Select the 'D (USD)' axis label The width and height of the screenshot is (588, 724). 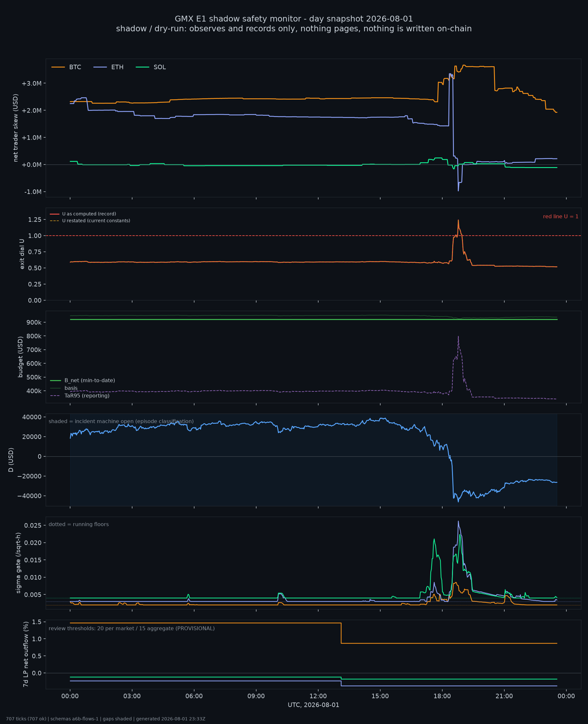(x=11, y=460)
